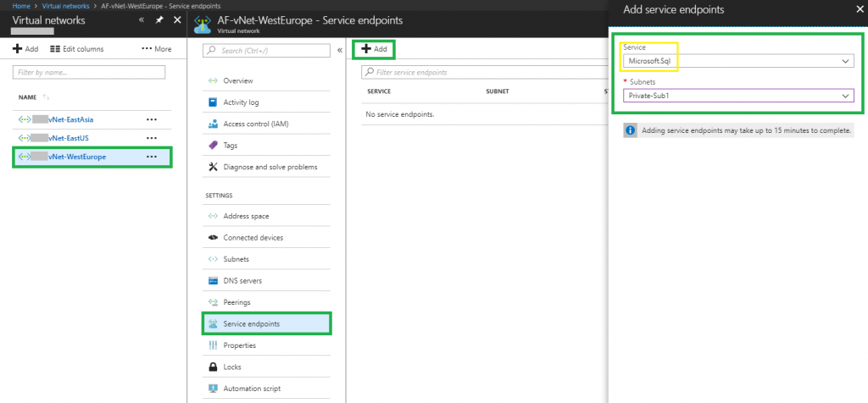868x403 pixels.
Task: Click the DNS servers icon
Action: [x=213, y=281]
